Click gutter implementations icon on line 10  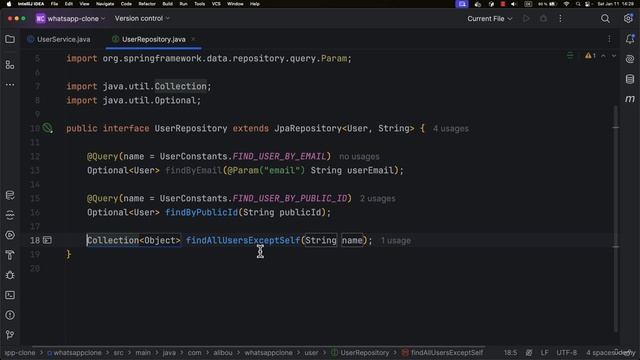(x=48, y=128)
